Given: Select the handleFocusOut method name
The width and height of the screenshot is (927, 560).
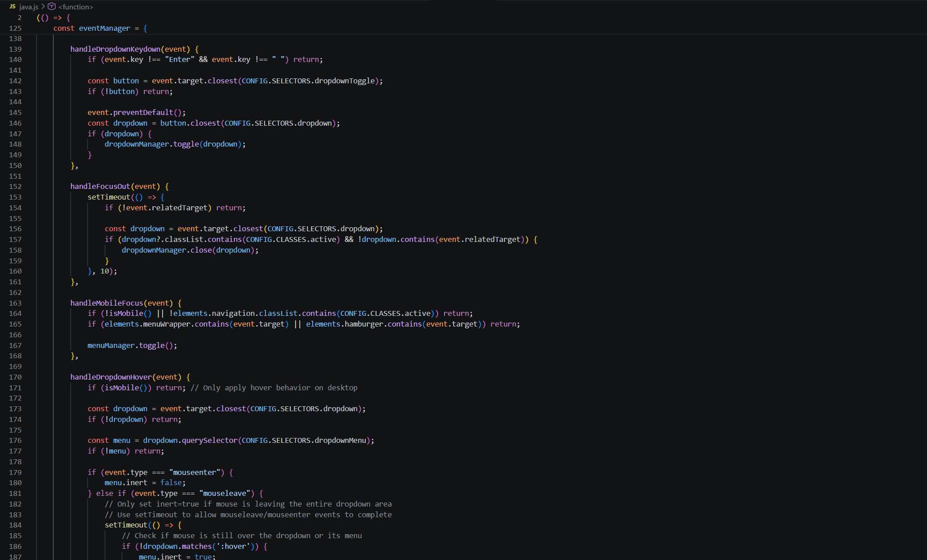Looking at the screenshot, I should 100,186.
